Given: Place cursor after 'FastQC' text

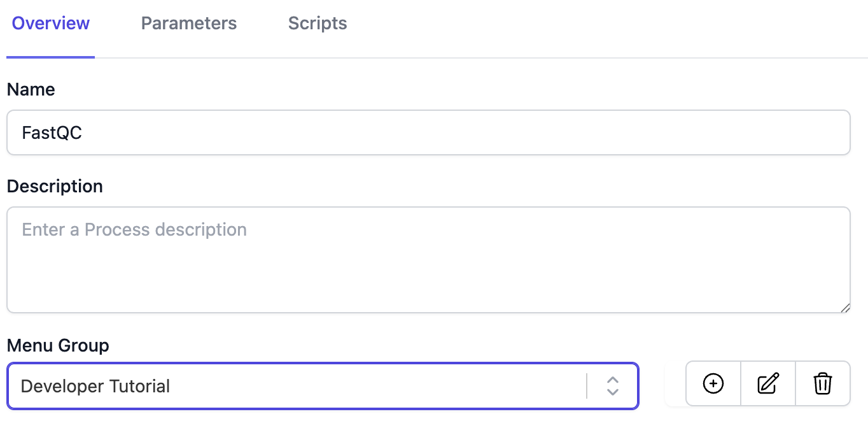Looking at the screenshot, I should [x=83, y=133].
